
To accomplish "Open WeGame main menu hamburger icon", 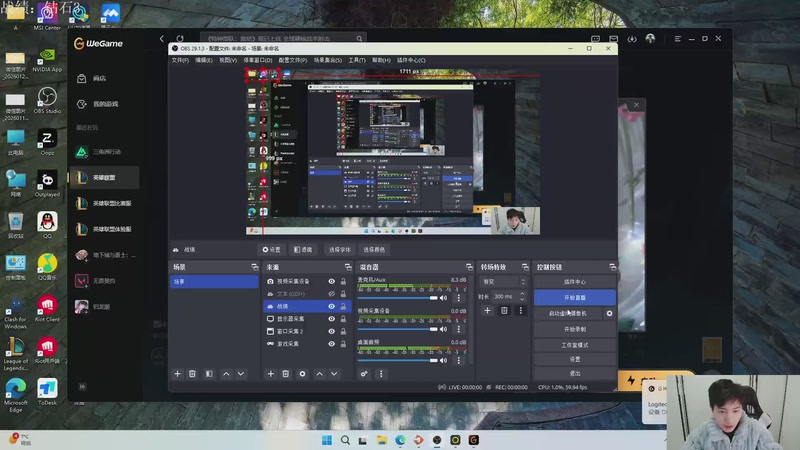I will tap(678, 39).
